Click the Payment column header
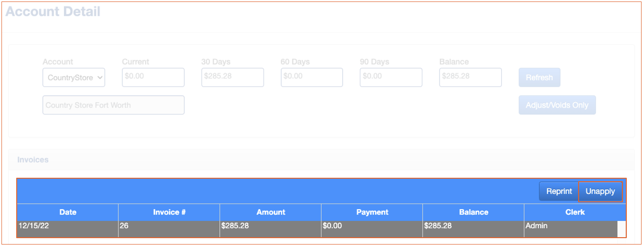 [372, 212]
